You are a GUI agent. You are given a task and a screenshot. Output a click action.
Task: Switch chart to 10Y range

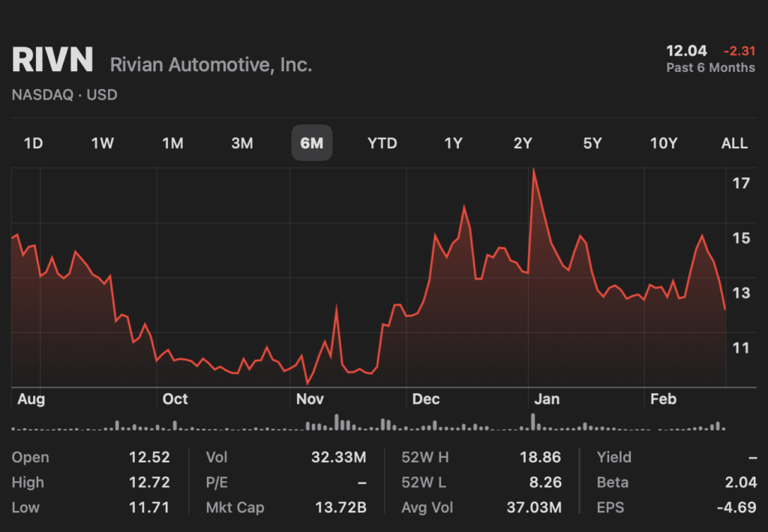[x=664, y=143]
